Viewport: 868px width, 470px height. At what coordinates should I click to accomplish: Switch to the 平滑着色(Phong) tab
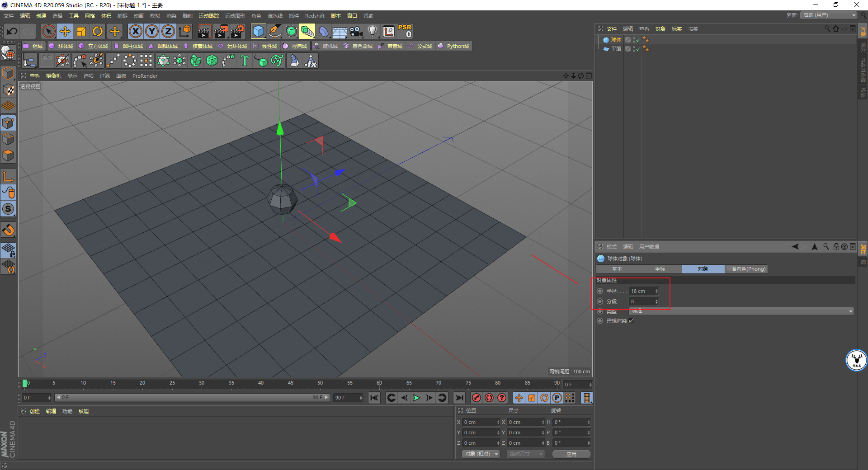point(746,269)
